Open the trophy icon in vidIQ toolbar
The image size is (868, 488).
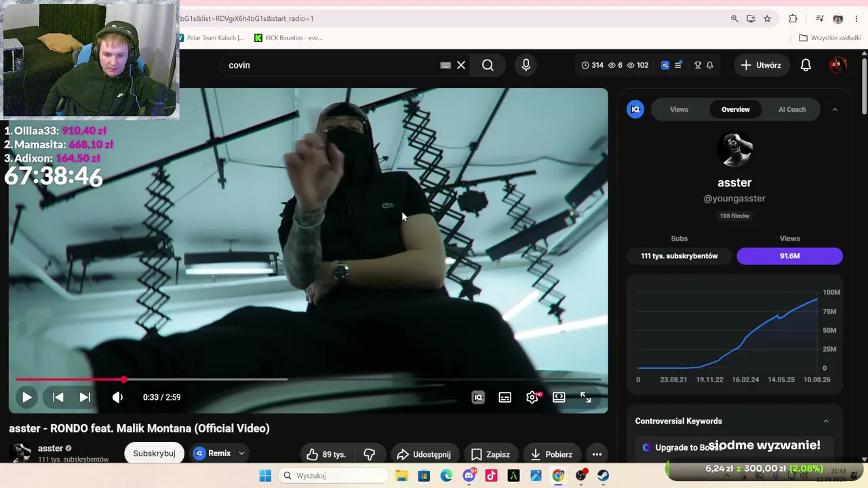click(x=698, y=65)
